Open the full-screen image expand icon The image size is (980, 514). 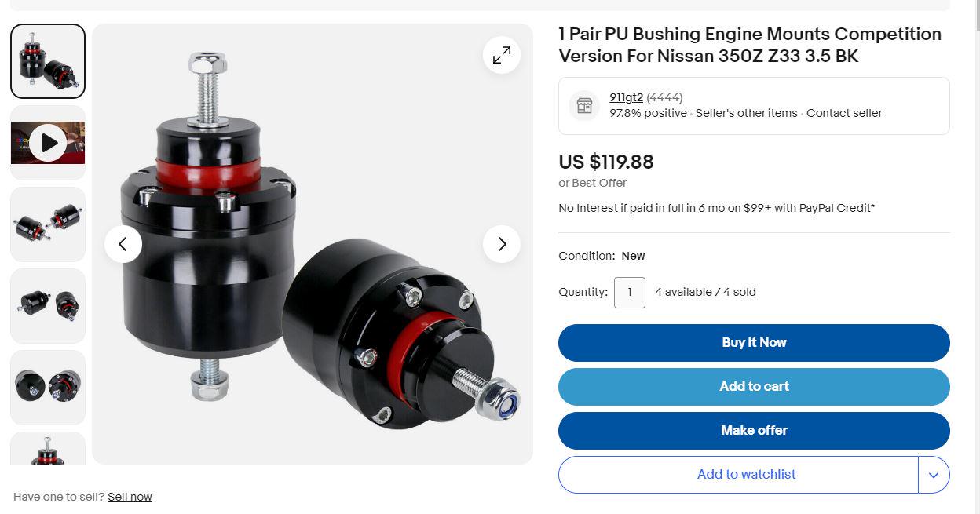tap(502, 55)
